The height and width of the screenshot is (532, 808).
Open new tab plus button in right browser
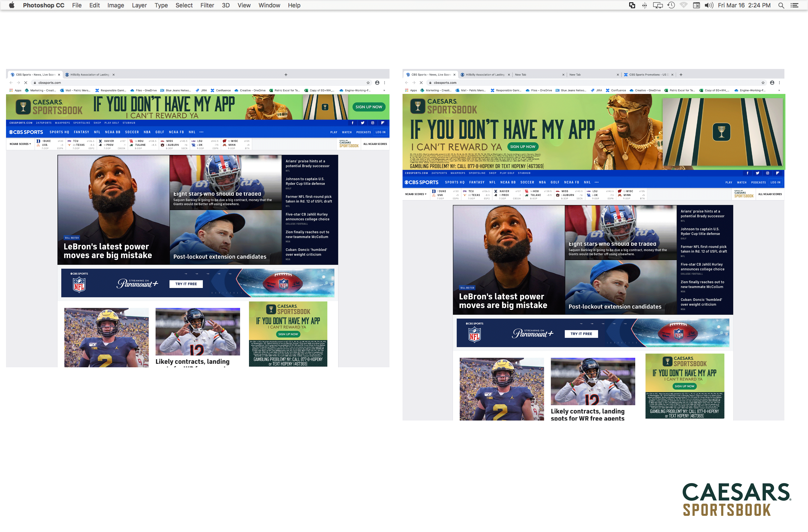coord(681,75)
